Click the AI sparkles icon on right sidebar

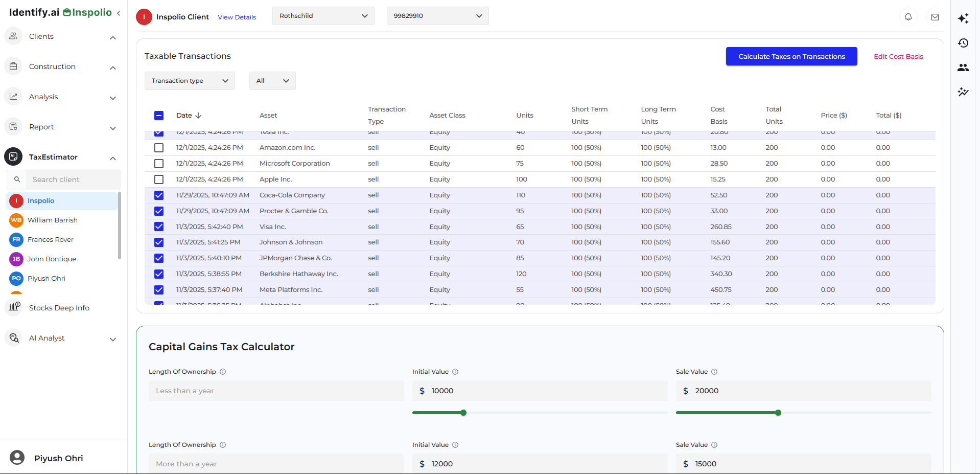pos(963,18)
